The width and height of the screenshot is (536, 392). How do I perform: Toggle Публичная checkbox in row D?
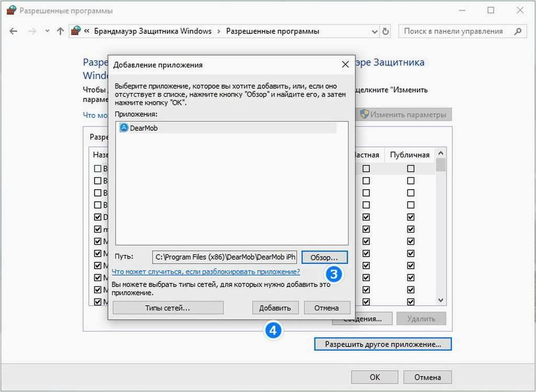click(x=411, y=217)
